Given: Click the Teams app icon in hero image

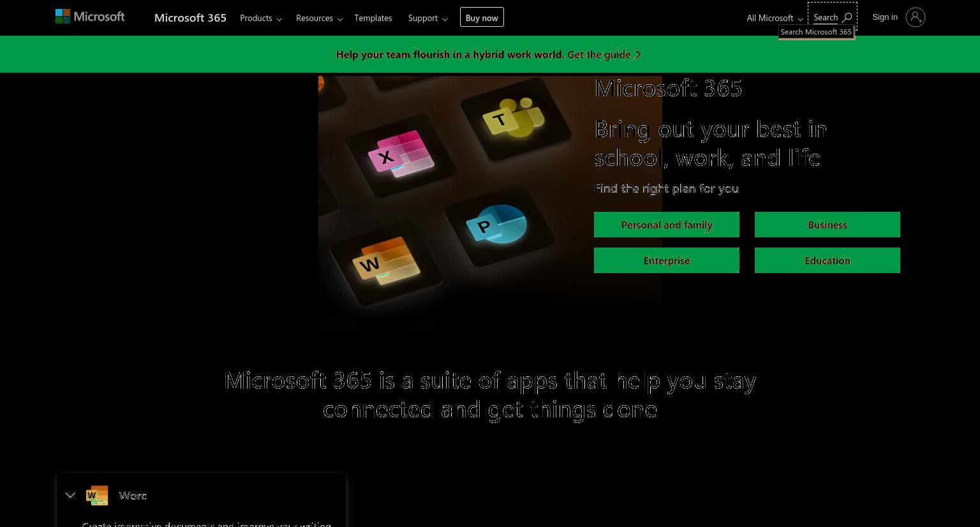Looking at the screenshot, I should [517, 117].
